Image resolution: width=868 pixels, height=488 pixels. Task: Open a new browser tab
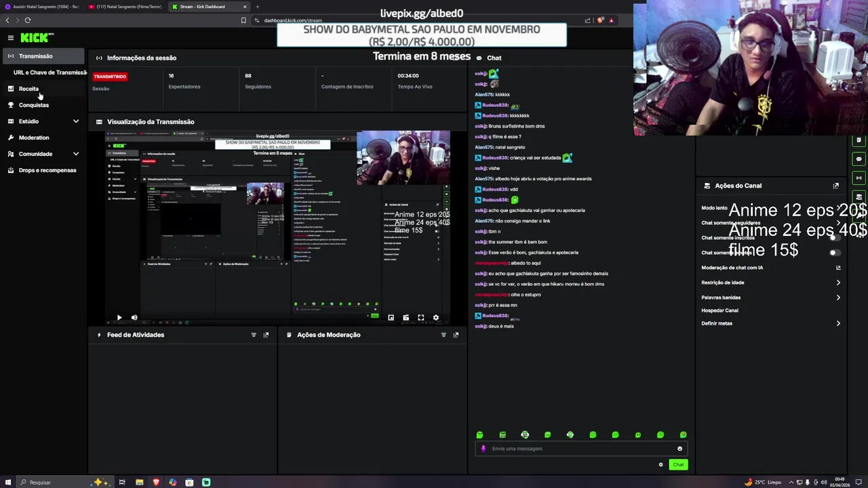(x=257, y=7)
